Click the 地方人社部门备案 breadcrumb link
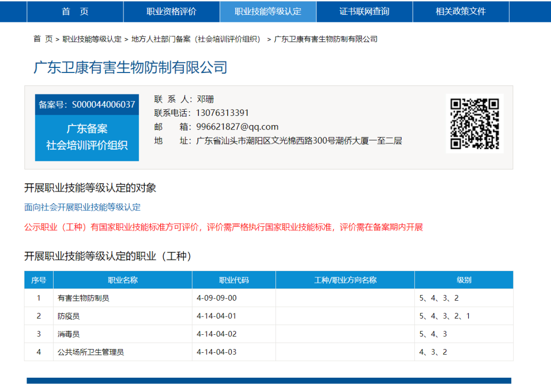The height and width of the screenshot is (392, 551). pos(196,39)
